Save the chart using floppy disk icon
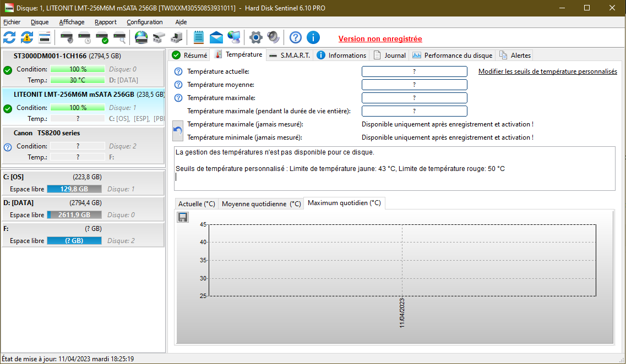The width and height of the screenshot is (626, 364). click(x=183, y=217)
